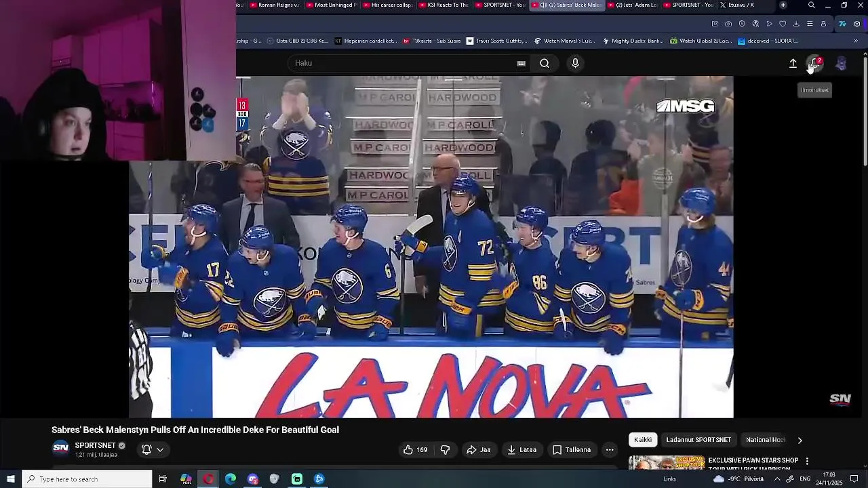
Task: Open the 'deceived – SUORAT' bookmark
Action: [768, 41]
